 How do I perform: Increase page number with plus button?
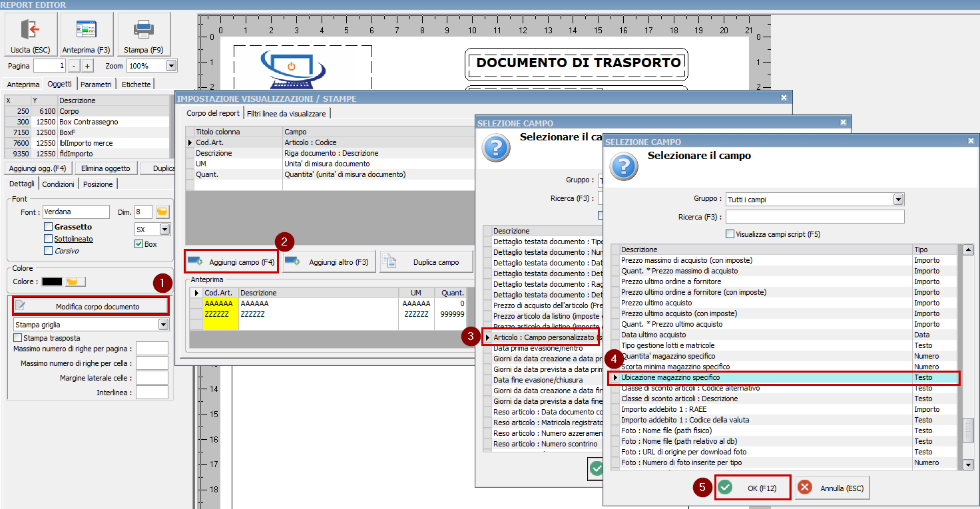(87, 66)
